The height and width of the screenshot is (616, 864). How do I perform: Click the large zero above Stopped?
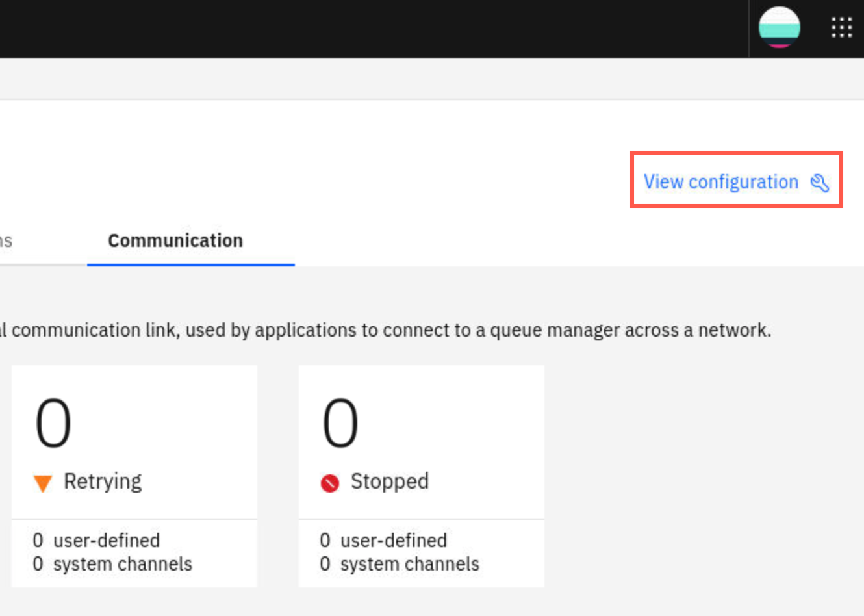click(x=340, y=424)
